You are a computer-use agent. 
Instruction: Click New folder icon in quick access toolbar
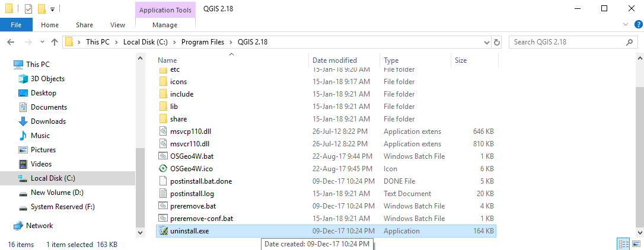click(41, 8)
